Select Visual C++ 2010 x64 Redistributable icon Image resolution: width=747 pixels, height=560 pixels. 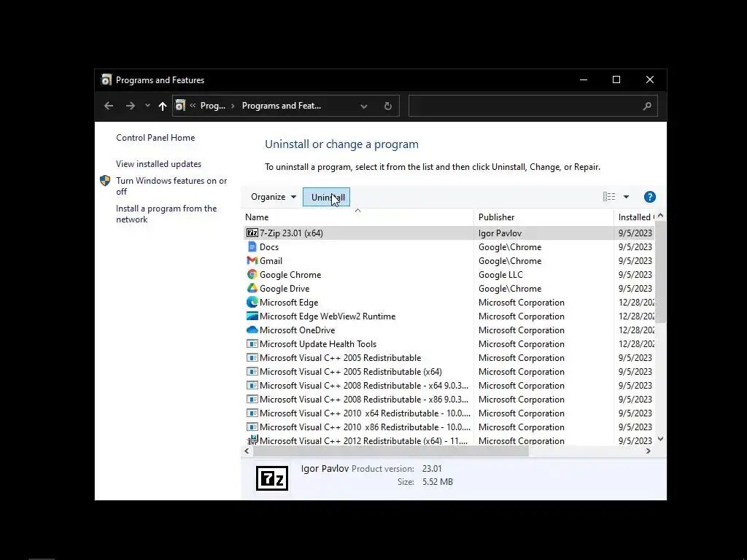click(252, 413)
